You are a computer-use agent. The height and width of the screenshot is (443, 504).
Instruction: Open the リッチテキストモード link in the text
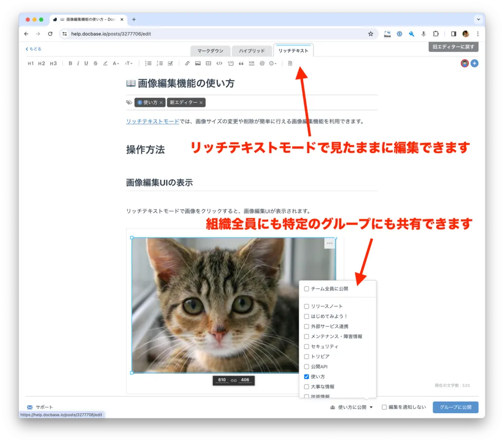point(152,121)
